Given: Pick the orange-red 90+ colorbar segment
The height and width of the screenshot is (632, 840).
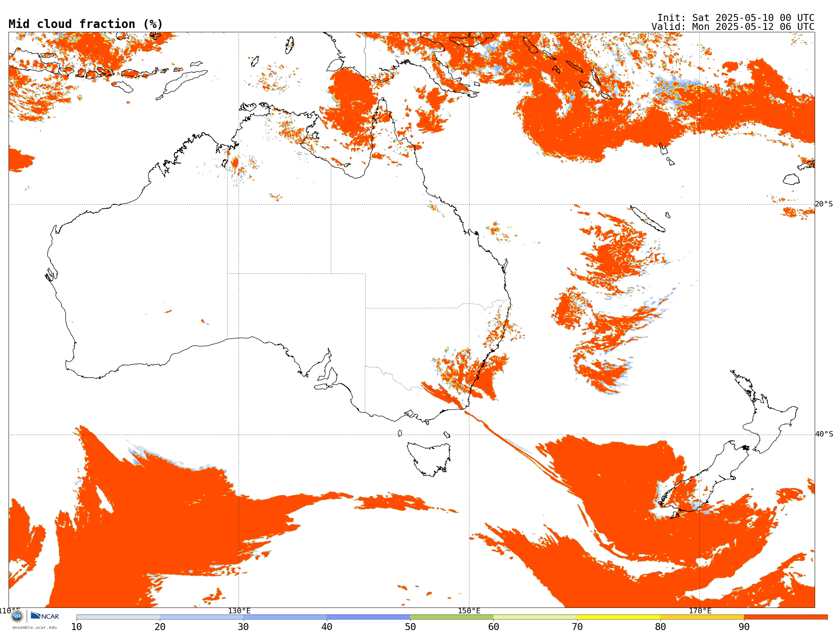Looking at the screenshot, I should point(786,617).
